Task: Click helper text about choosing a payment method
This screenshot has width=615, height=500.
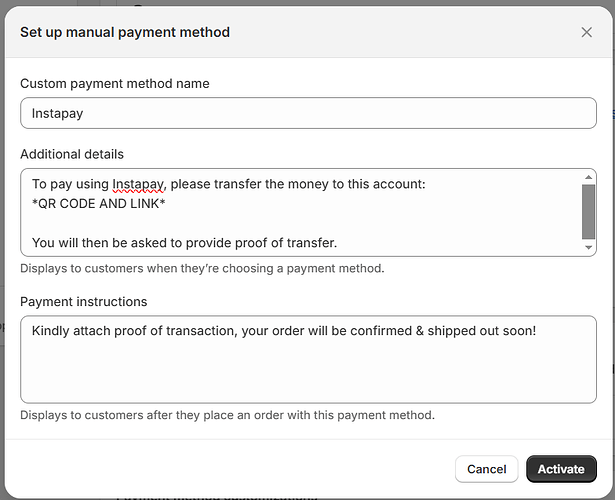Action: pos(202,268)
